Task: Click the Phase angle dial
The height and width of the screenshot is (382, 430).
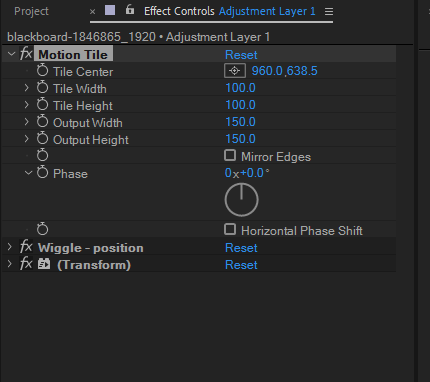Action: pyautogui.click(x=242, y=200)
